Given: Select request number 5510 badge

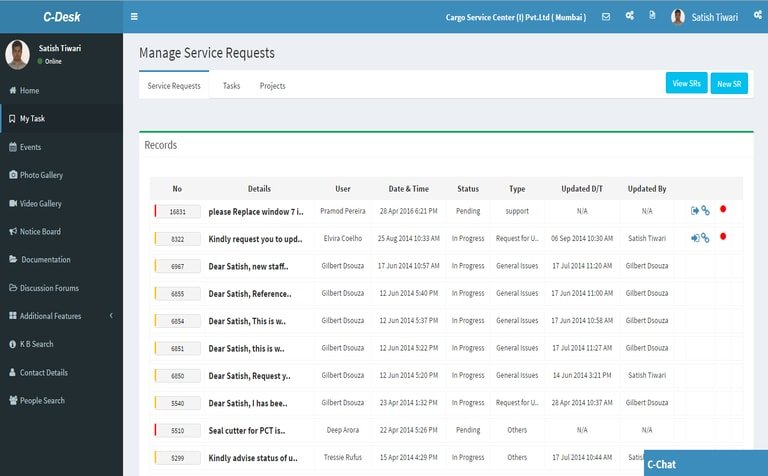Looking at the screenshot, I should 177,430.
